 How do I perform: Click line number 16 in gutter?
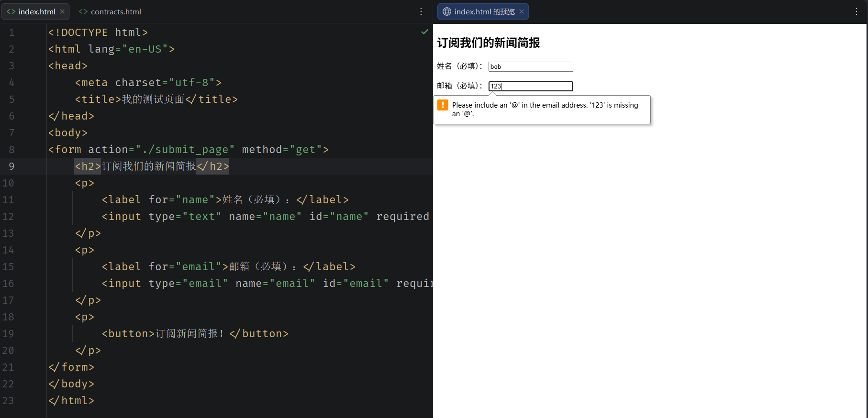8,284
